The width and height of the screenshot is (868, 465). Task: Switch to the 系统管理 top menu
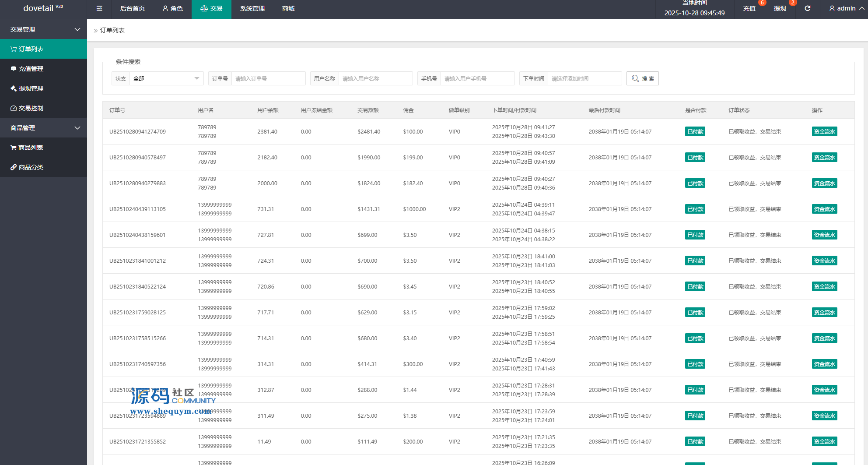[x=252, y=8]
